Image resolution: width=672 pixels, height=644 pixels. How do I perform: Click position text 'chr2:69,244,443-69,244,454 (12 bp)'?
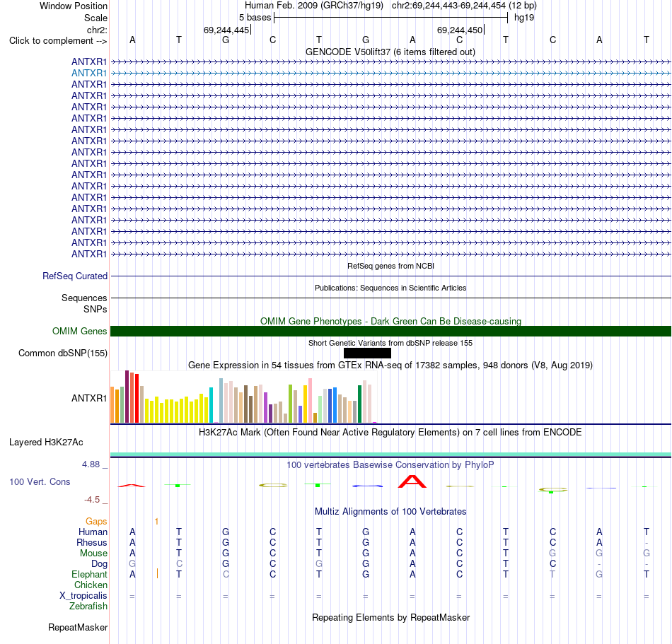click(x=464, y=6)
